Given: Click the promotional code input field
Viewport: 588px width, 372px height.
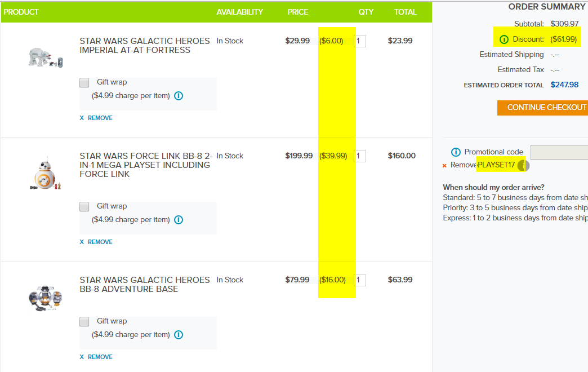Looking at the screenshot, I should (559, 152).
